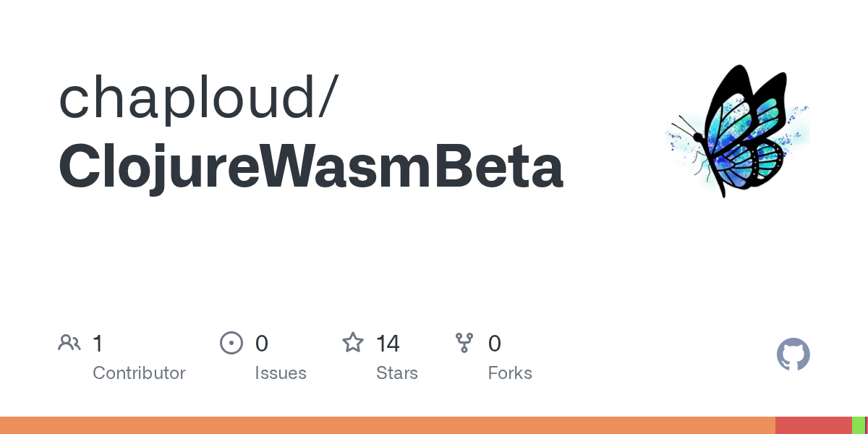Click the Contributor label

pyautogui.click(x=139, y=373)
